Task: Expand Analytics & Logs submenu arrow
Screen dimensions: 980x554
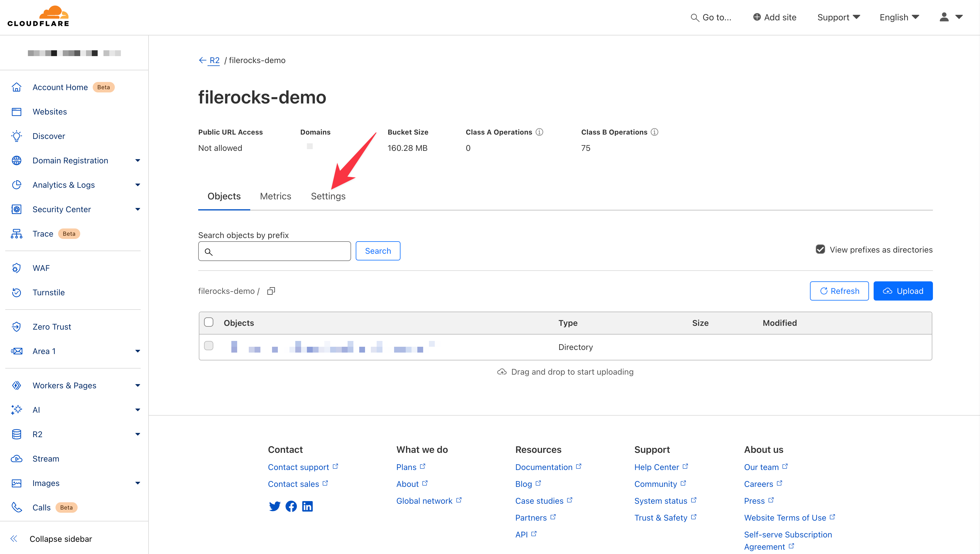Action: [x=137, y=185]
